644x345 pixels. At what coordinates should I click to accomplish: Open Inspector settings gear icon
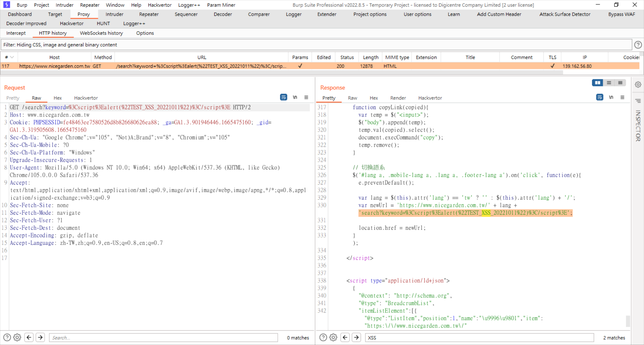(x=638, y=84)
